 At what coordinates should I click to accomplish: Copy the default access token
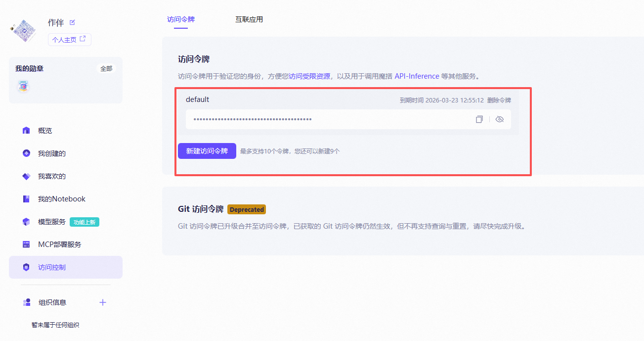click(x=478, y=119)
